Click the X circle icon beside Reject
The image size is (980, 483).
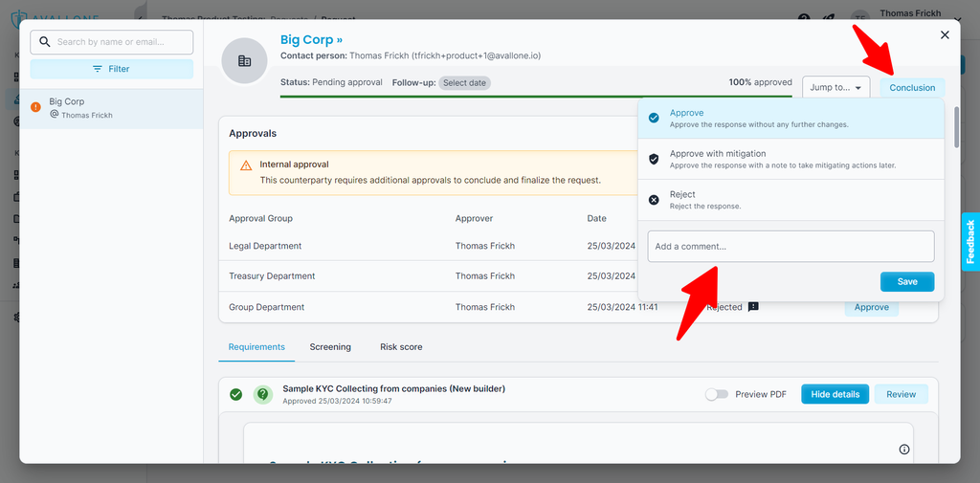654,200
